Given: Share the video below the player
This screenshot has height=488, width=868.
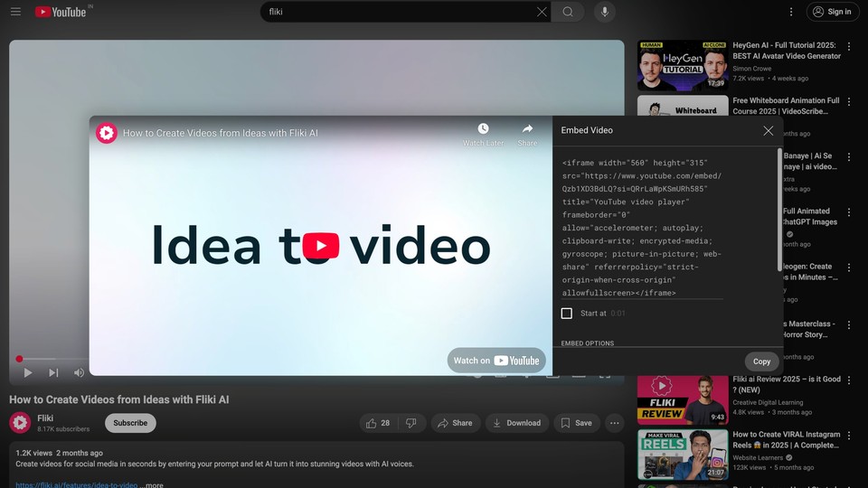Looking at the screenshot, I should click(455, 423).
